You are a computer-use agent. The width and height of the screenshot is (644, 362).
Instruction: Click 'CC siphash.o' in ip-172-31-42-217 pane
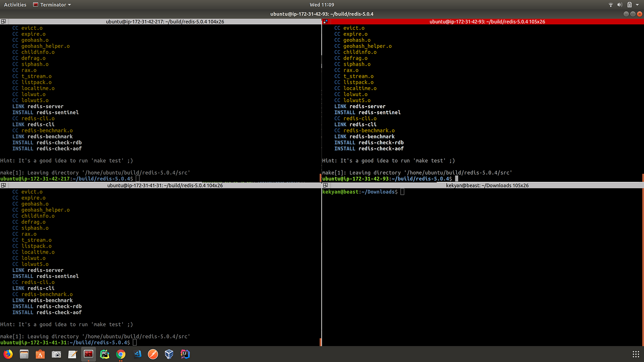(30, 64)
